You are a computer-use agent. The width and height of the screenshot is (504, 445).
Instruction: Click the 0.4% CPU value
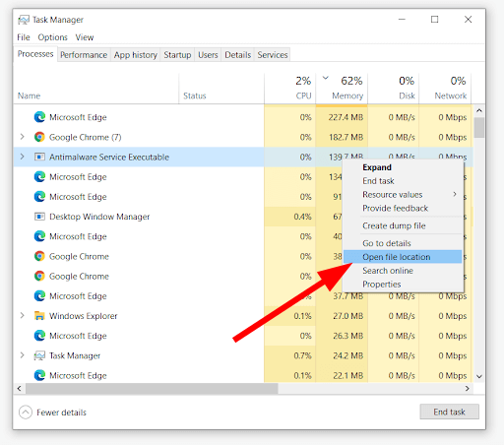point(302,217)
